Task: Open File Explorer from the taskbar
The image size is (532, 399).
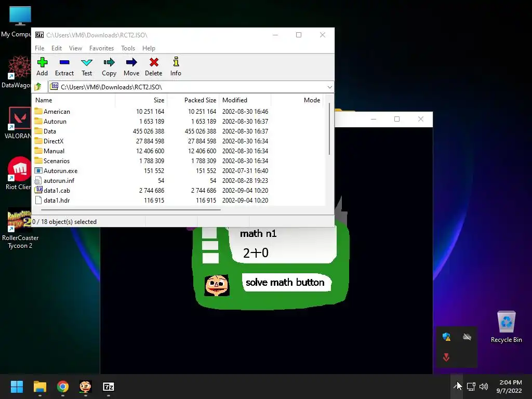Action: (x=39, y=387)
